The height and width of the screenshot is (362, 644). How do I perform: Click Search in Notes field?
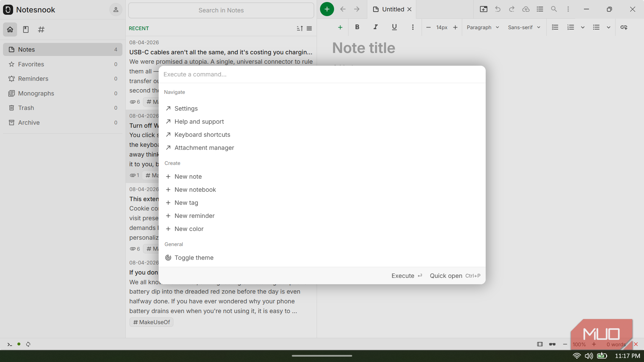coord(221,10)
